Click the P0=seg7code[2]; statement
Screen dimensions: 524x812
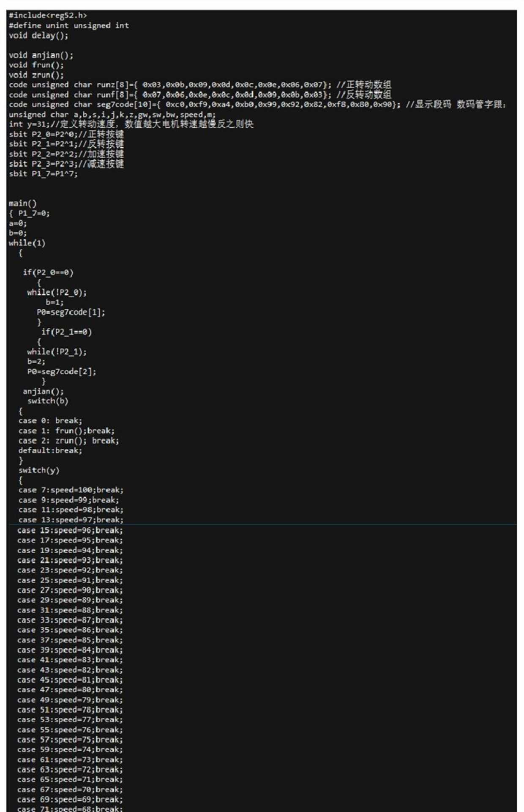click(x=62, y=372)
